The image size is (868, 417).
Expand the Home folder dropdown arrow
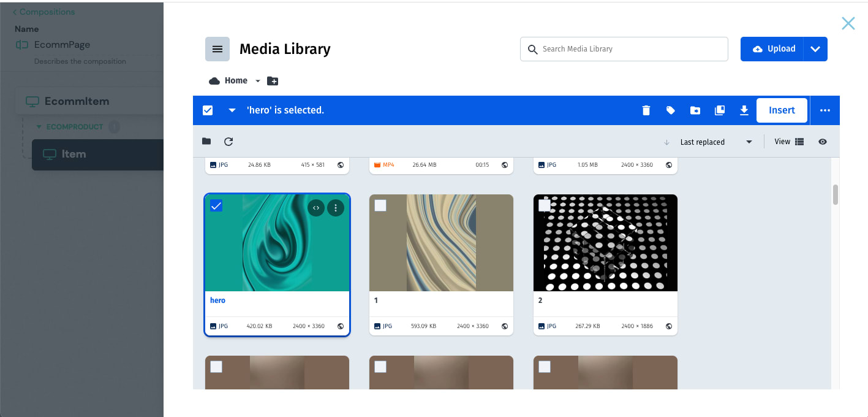[258, 81]
